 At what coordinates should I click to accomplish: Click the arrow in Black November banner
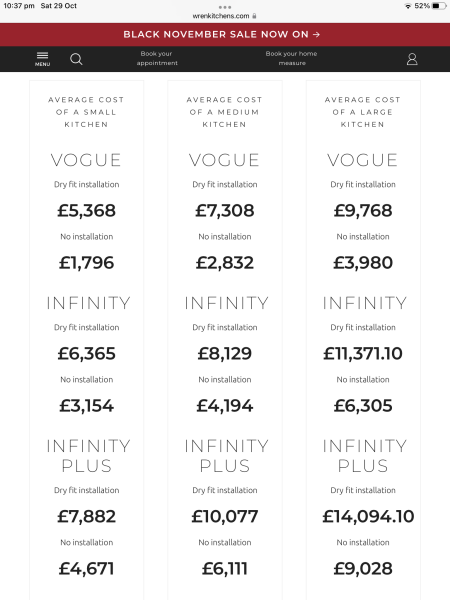coord(316,34)
